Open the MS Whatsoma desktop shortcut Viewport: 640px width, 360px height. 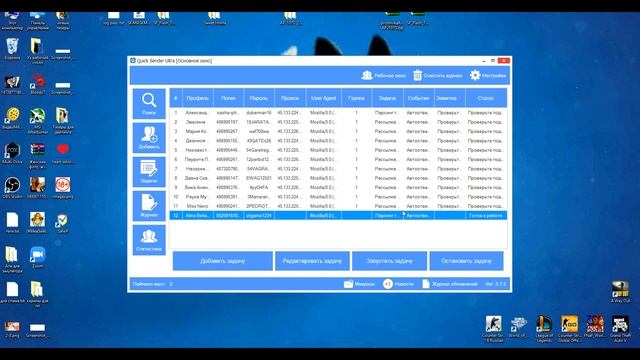(x=38, y=121)
